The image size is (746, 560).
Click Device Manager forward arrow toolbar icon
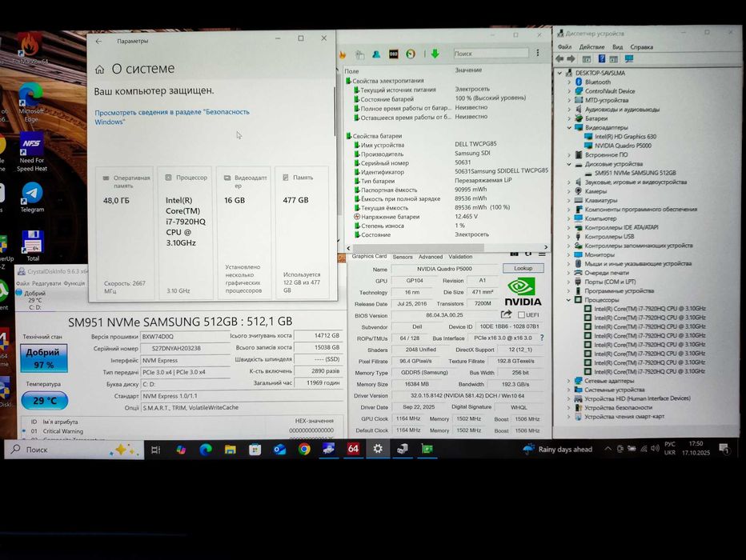tap(571, 59)
